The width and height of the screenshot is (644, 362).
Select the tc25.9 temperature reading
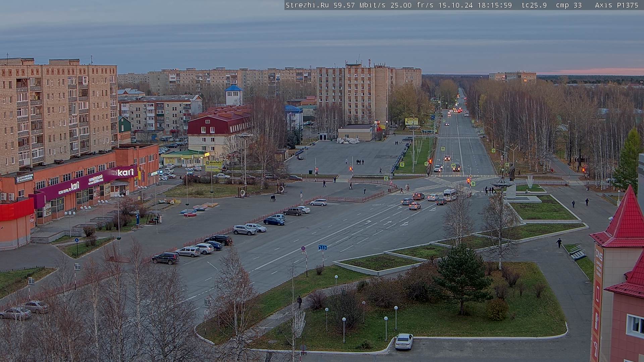pyautogui.click(x=534, y=5)
